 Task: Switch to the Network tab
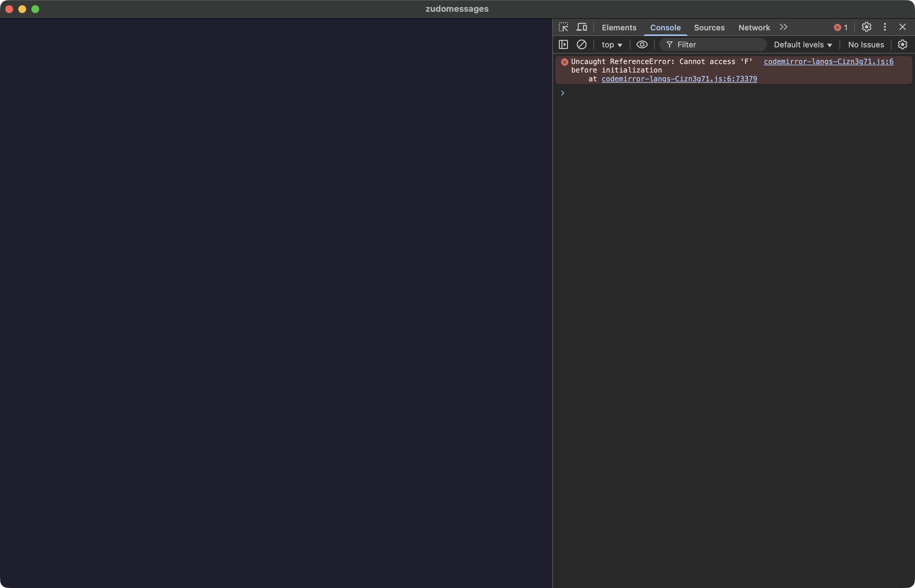(754, 27)
